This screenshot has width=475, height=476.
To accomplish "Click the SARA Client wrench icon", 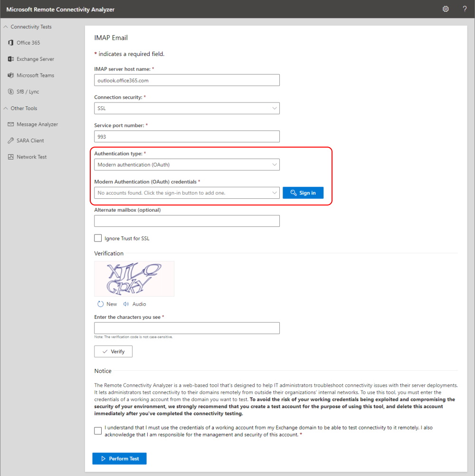I will [x=10, y=140].
